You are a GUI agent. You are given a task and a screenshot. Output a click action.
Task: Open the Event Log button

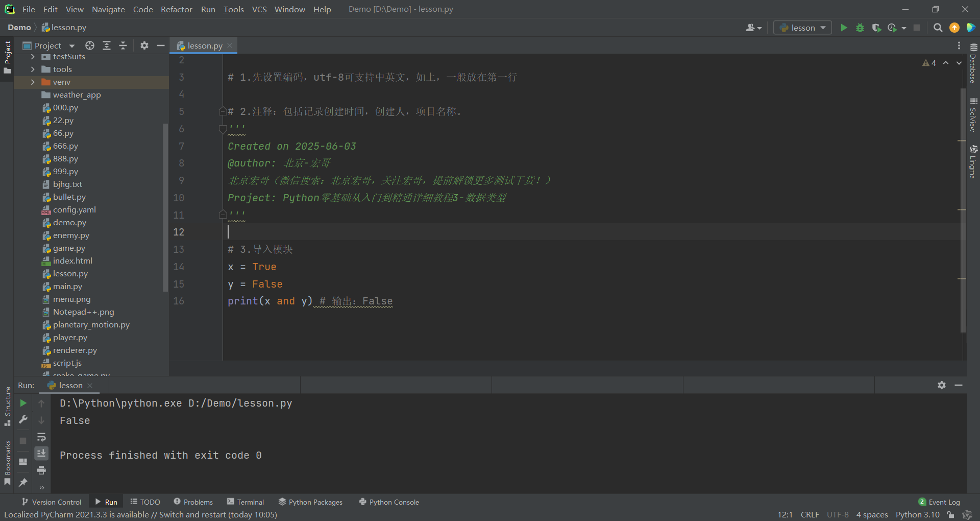click(939, 502)
